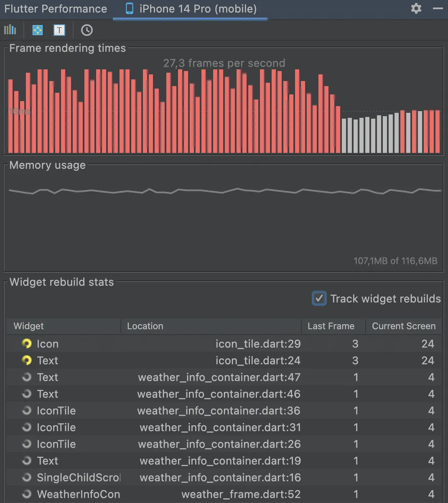Open Flutter Performance settings via the gear icon
The image size is (448, 503).
coord(416,8)
